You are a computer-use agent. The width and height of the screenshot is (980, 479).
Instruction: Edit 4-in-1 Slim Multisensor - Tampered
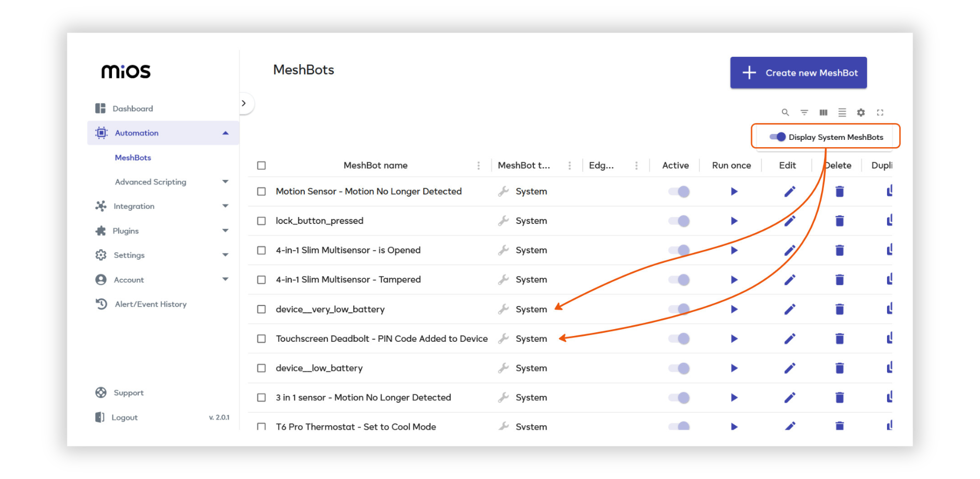tap(790, 280)
